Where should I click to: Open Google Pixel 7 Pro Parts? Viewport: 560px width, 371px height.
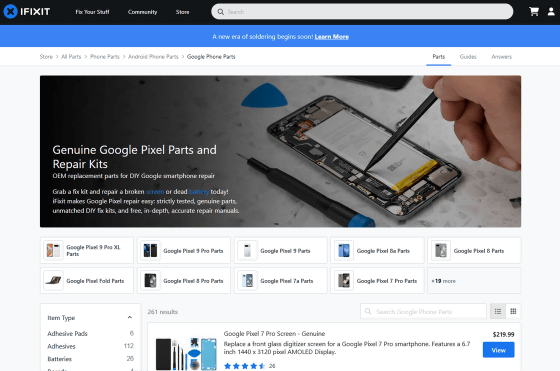coord(377,281)
